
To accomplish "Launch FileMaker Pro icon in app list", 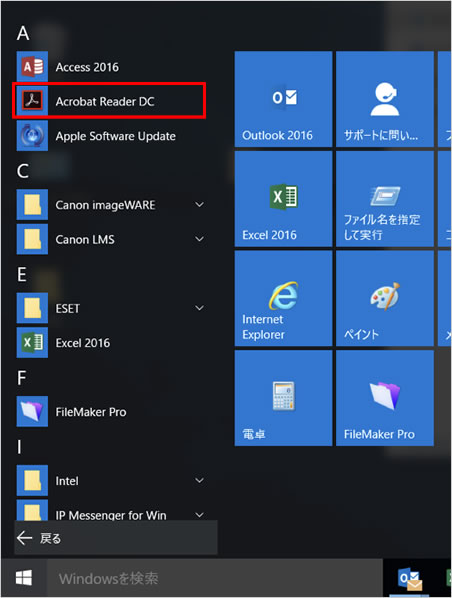I will tap(32, 412).
